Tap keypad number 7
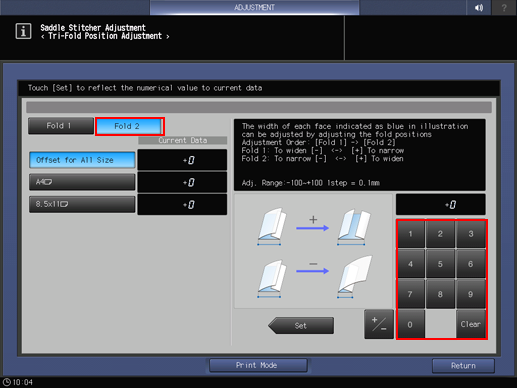 411,294
